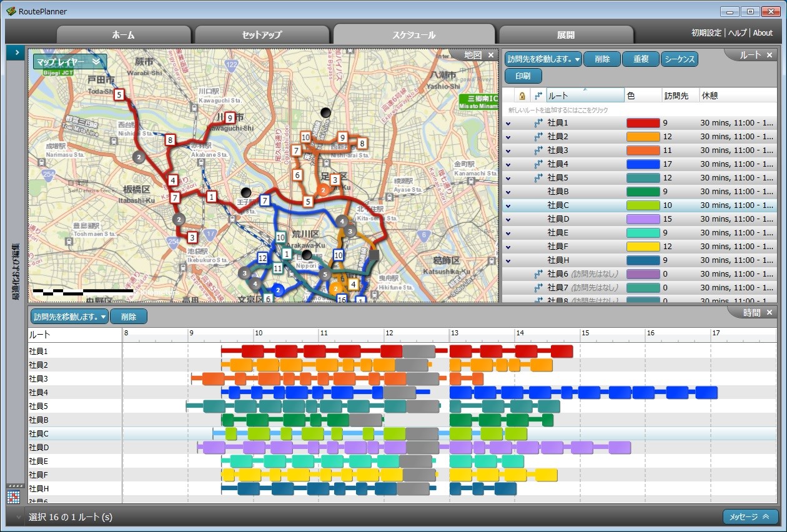Screen dimensions: 787x532
Task: Close the 時間 timeline panel
Action: point(770,312)
